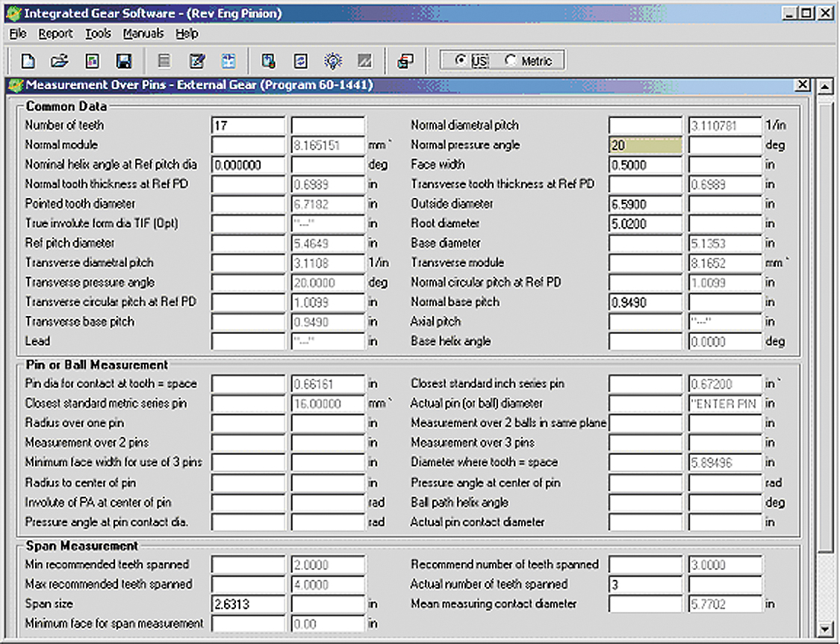Click the Normal pressure angle input field
The height and width of the screenshot is (644, 840).
(x=645, y=145)
